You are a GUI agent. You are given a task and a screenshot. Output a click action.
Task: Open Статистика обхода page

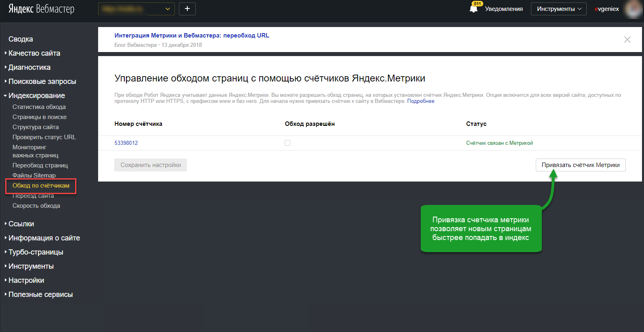click(x=39, y=107)
